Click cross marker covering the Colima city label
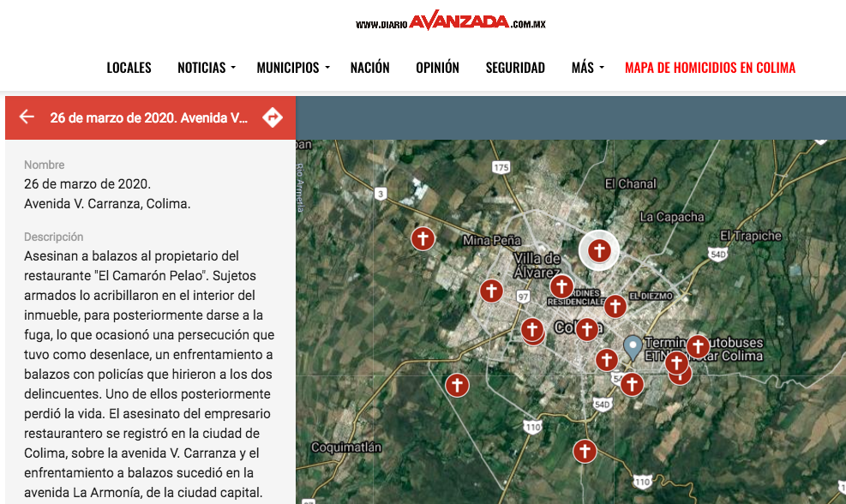Viewport: 846px width, 504px height. tap(586, 329)
